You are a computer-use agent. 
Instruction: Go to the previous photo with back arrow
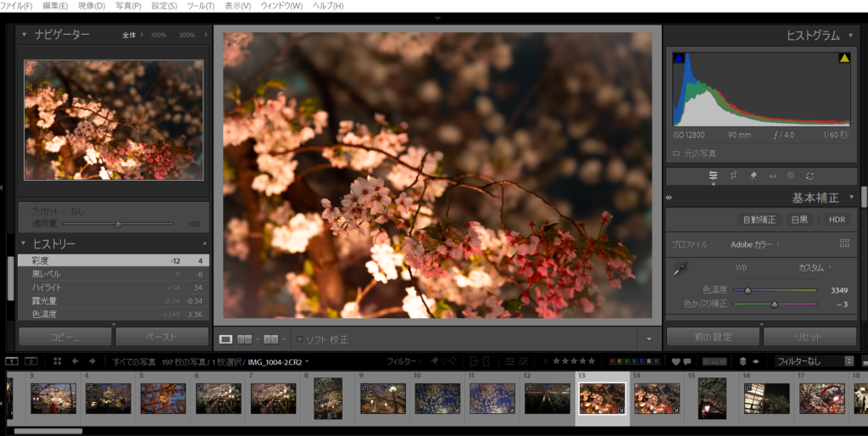pos(75,361)
